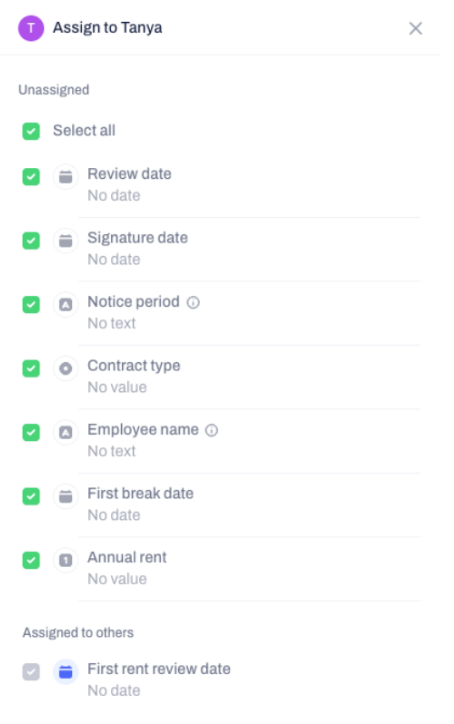Screen dimensions: 454x724
Task: Click the calendar icon beside First break date
Action: tap(66, 496)
